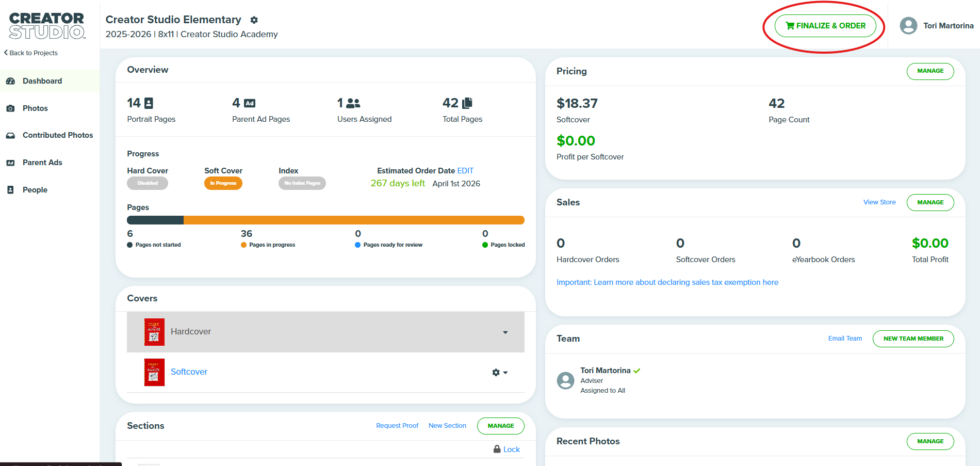Viewport: 980px width, 466px height.
Task: Click the Lock sections link
Action: point(512,449)
